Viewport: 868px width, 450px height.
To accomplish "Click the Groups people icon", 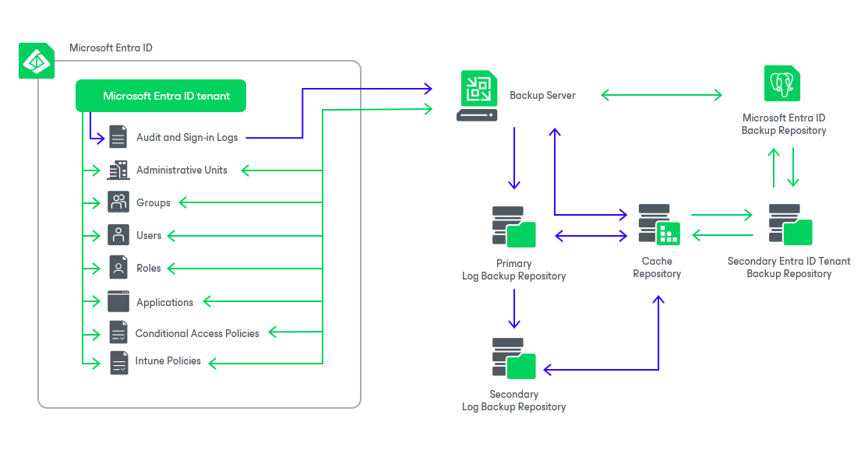I will [118, 202].
